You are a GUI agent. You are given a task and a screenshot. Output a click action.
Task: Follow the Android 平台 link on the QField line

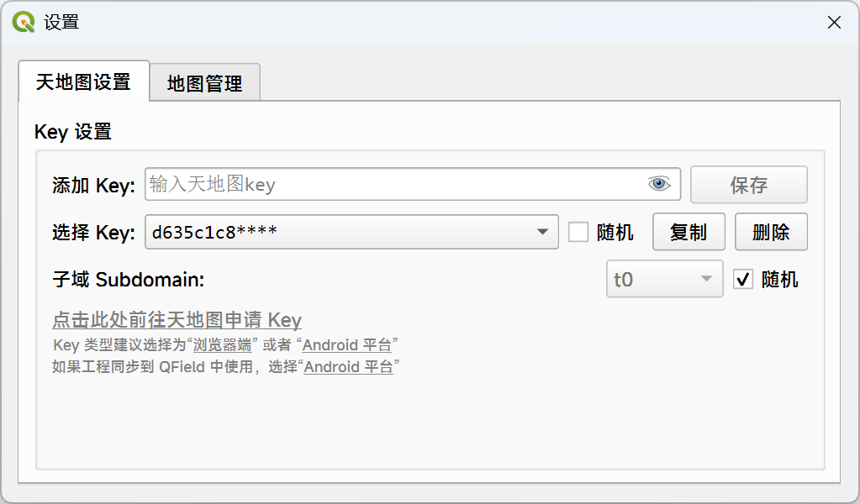coord(348,367)
